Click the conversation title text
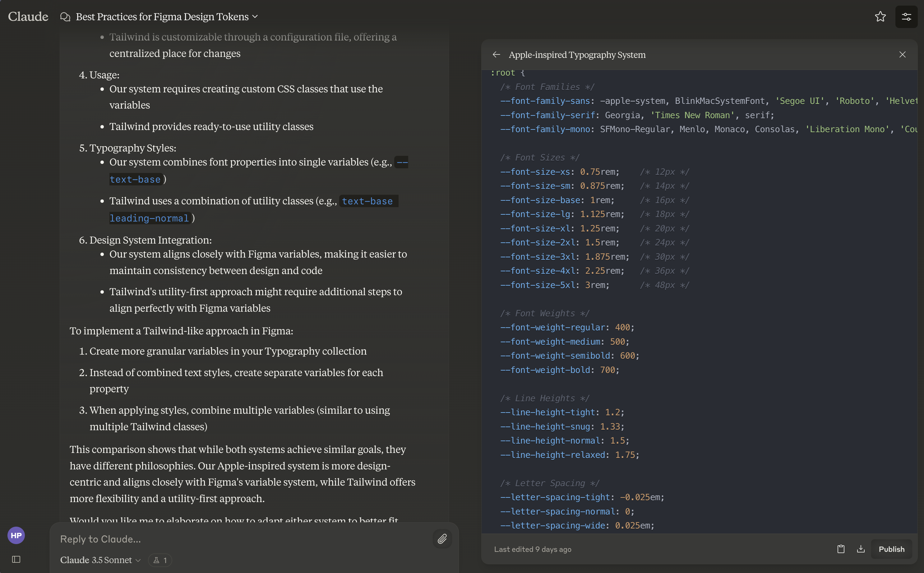Viewport: 924px width, 573px height. coord(162,17)
